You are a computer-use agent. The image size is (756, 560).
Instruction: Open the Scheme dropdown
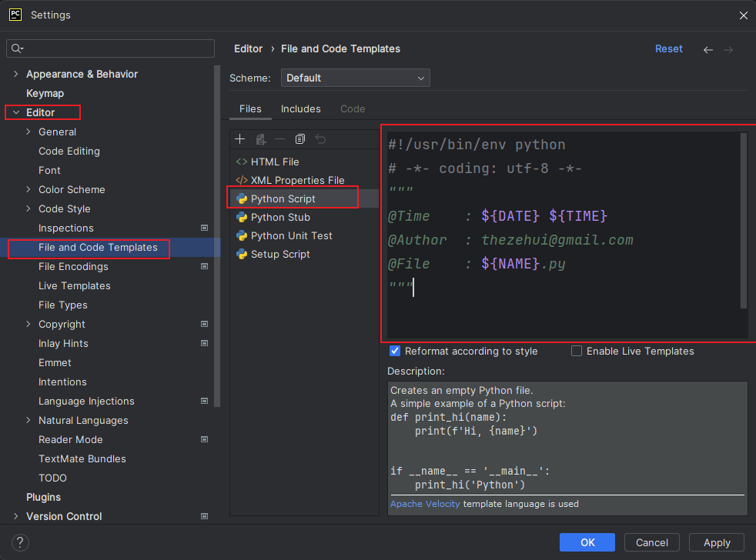[x=356, y=78]
